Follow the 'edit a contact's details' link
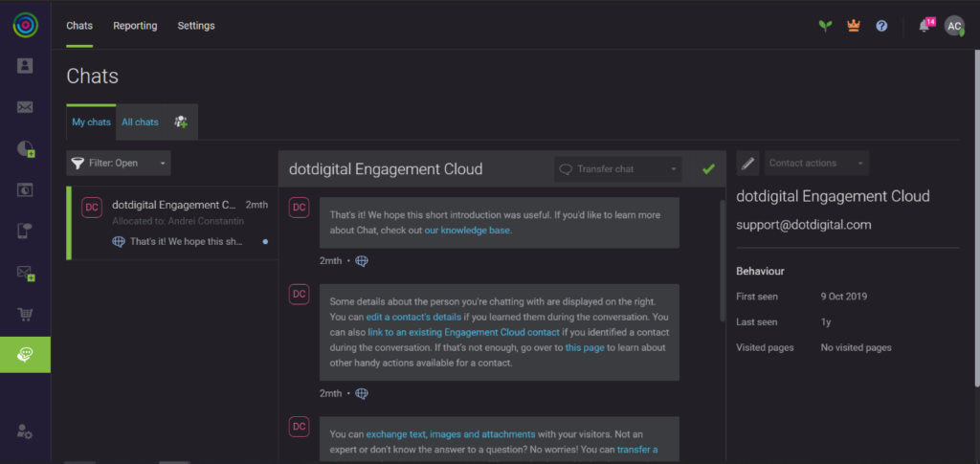The image size is (980, 464). 413,317
